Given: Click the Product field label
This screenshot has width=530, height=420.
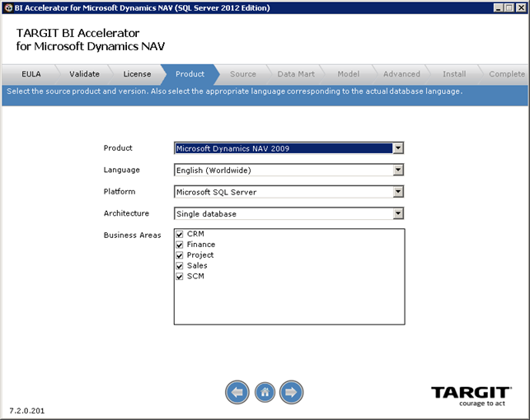Looking at the screenshot, I should tap(118, 148).
